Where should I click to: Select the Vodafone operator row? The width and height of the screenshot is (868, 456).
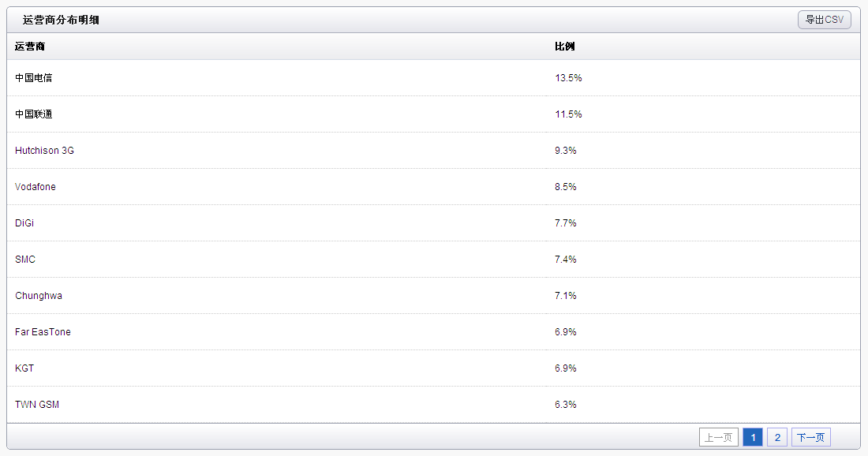point(36,187)
